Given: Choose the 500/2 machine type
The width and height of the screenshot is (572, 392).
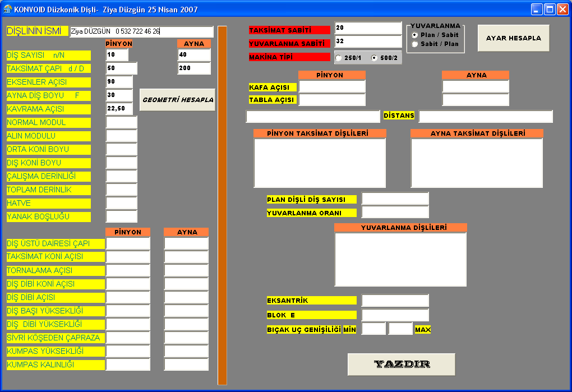Looking at the screenshot, I should click(374, 58).
